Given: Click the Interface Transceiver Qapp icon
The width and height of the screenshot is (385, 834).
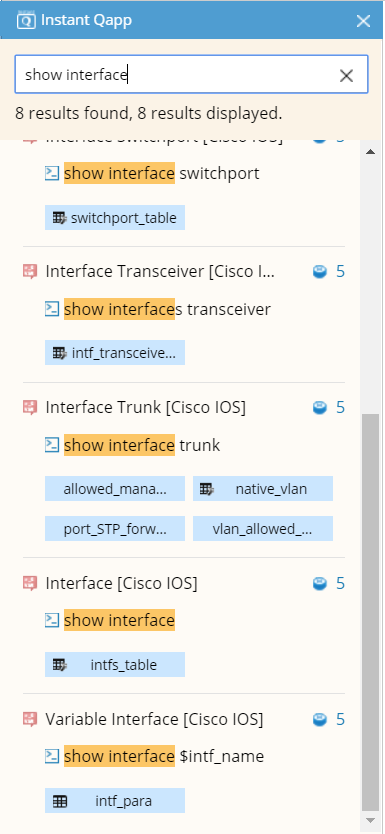Looking at the screenshot, I should 30,272.
